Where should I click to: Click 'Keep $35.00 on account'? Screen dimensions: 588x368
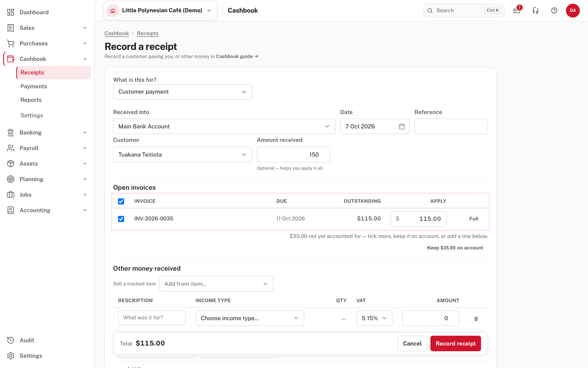tap(455, 248)
